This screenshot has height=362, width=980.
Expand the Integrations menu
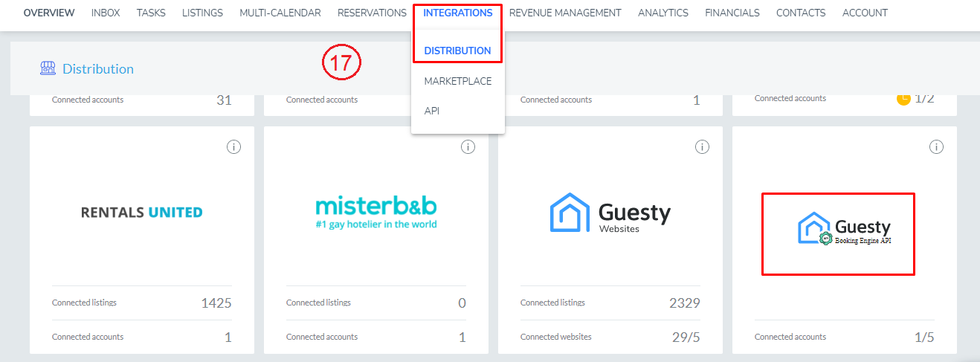[x=458, y=13]
